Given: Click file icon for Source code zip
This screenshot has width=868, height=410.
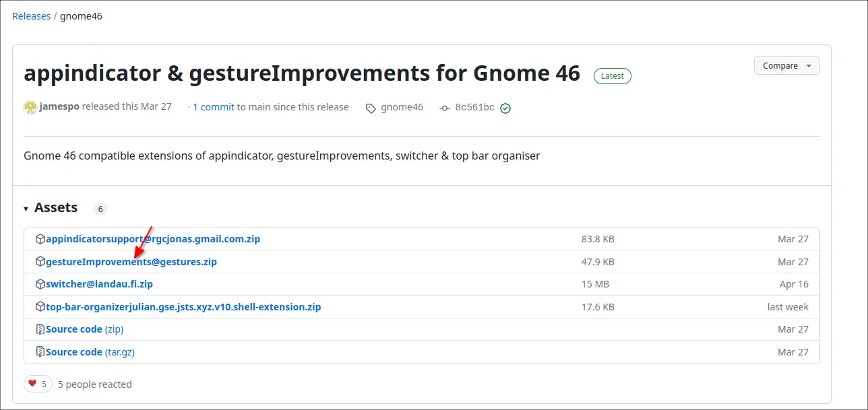Looking at the screenshot, I should tap(40, 329).
